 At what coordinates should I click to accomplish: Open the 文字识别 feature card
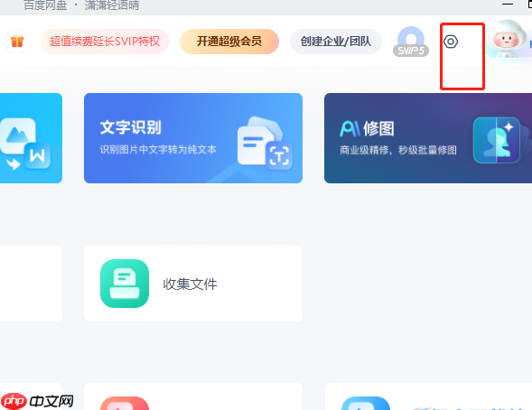click(x=193, y=138)
